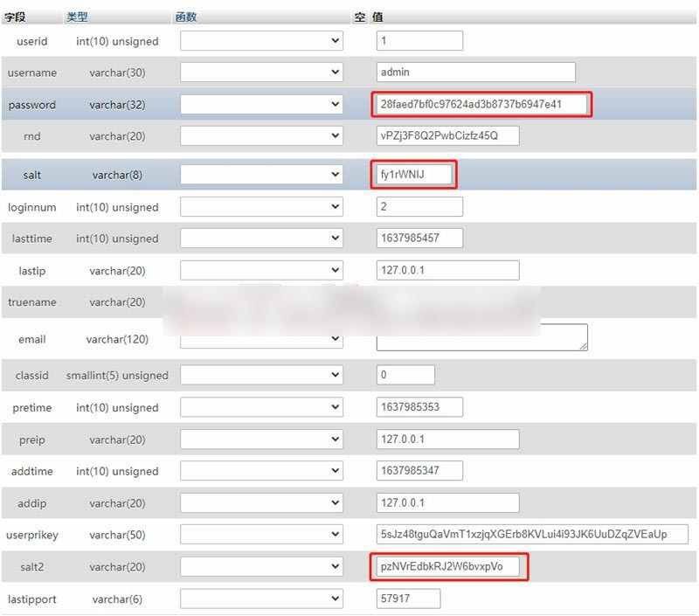Expand the username function dropdown

point(261,73)
